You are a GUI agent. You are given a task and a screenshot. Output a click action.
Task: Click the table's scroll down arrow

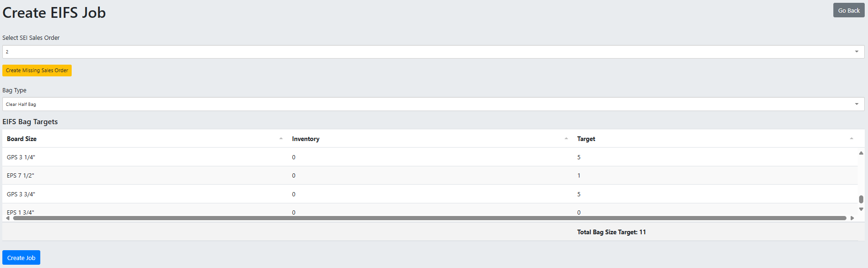[861, 209]
